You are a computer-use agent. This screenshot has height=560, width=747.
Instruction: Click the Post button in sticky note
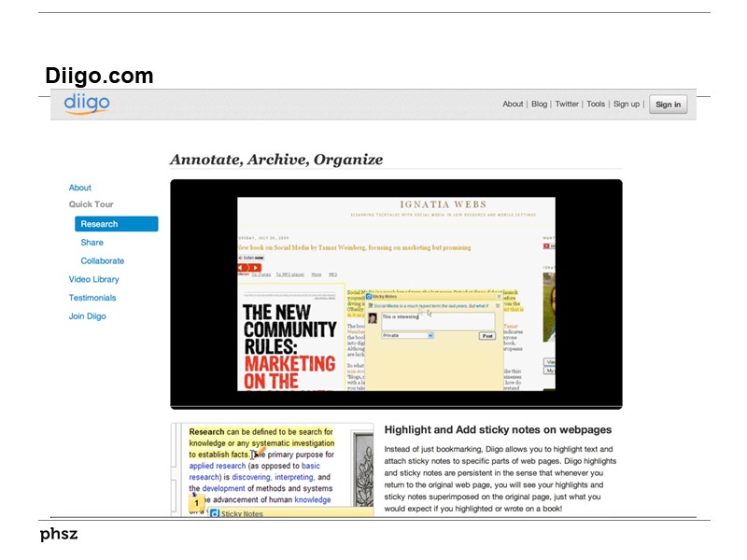click(x=486, y=336)
